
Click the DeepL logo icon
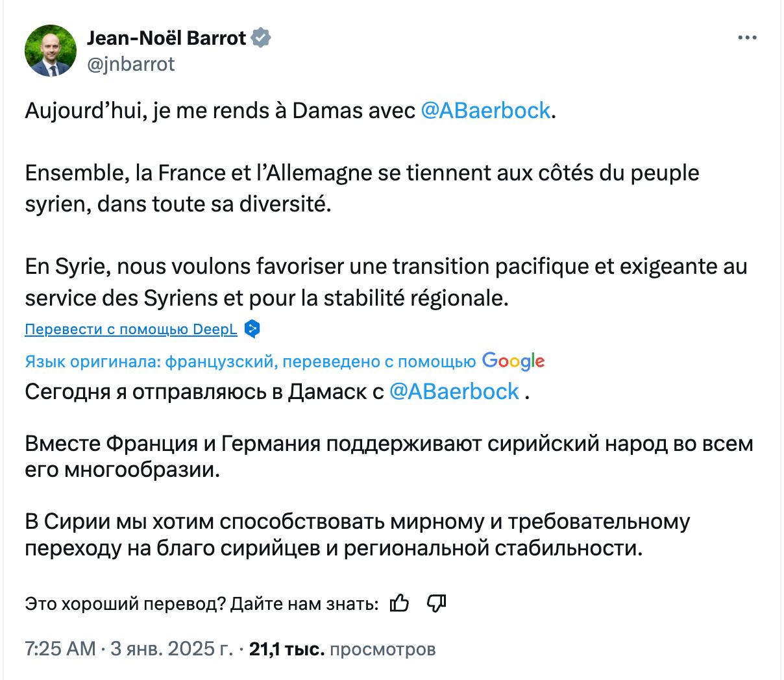pyautogui.click(x=252, y=330)
